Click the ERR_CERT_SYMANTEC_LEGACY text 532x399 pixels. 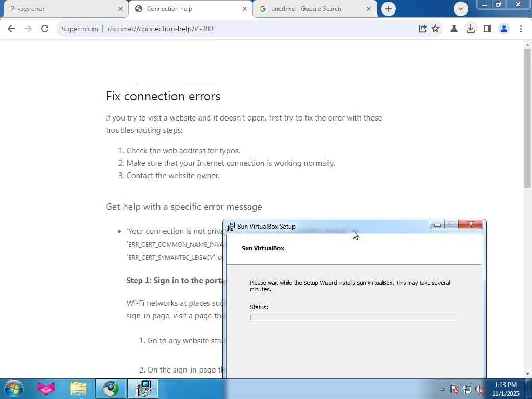(x=171, y=258)
